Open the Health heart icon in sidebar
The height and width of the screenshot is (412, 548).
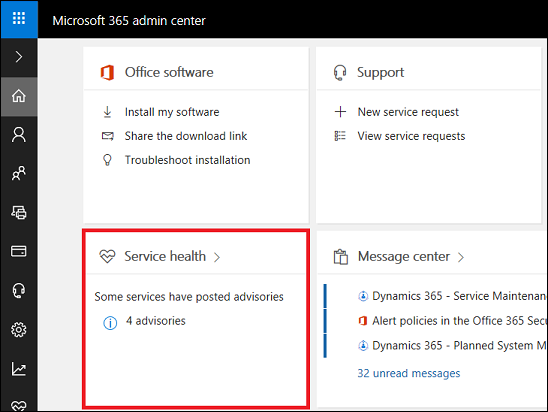[19, 405]
